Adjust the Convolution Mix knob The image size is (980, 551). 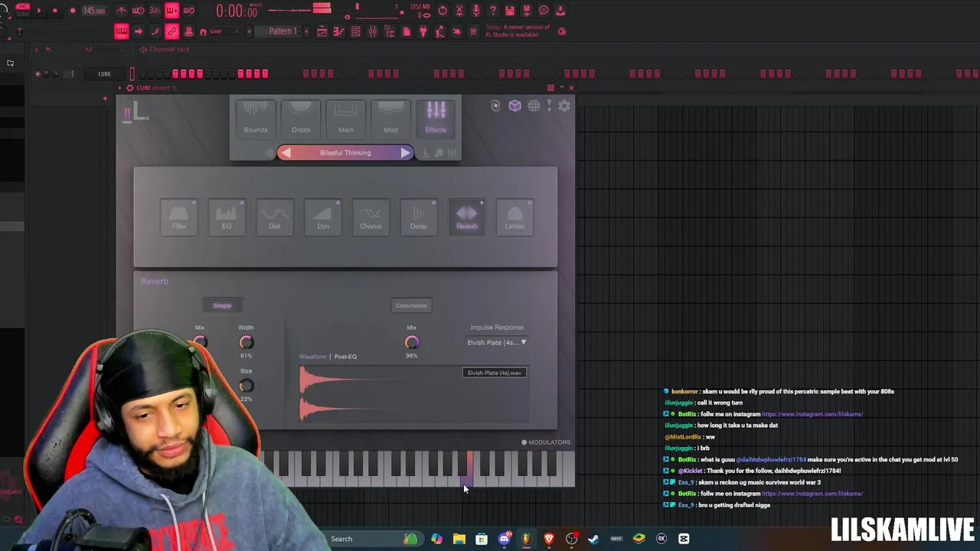coord(412,342)
